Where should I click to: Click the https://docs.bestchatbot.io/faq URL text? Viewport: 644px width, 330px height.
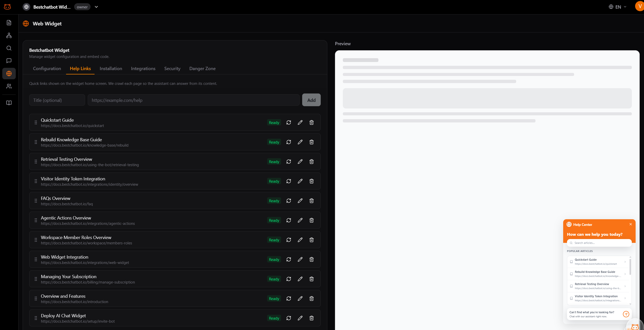tap(67, 204)
